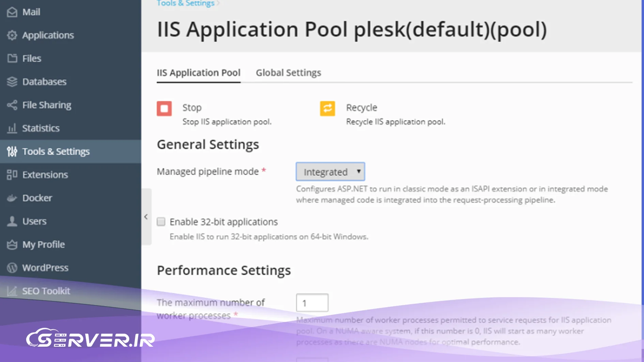Select the Databases stack icon
The image size is (644, 362).
(12, 82)
